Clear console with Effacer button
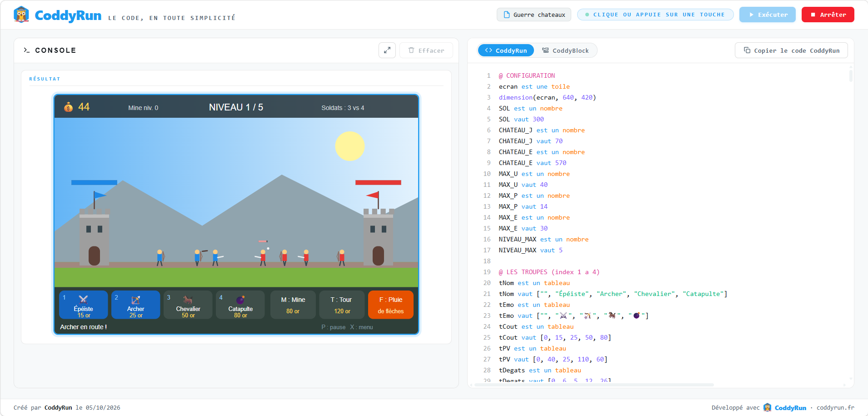868x416 pixels. (x=426, y=50)
